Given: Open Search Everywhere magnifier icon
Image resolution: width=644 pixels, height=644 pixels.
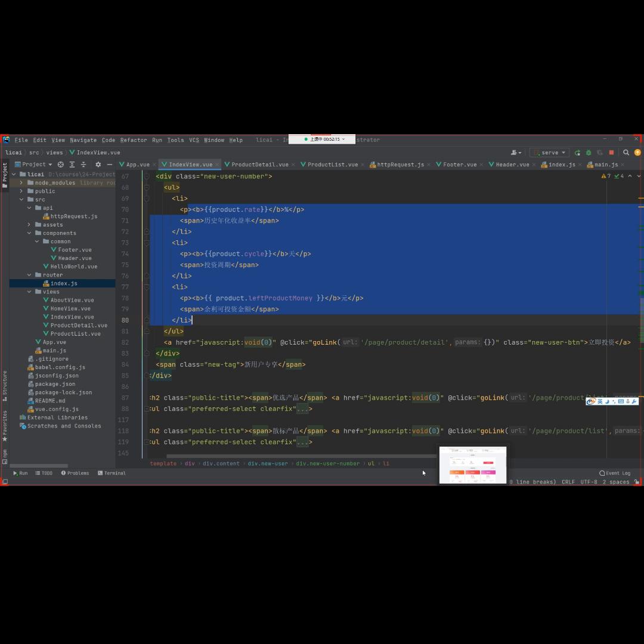Looking at the screenshot, I should coord(626,153).
